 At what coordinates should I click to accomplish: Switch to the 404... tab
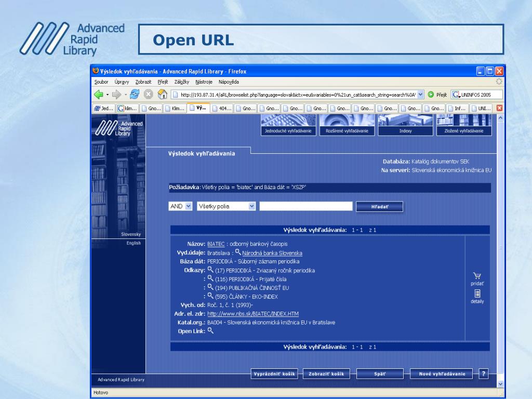click(221, 108)
